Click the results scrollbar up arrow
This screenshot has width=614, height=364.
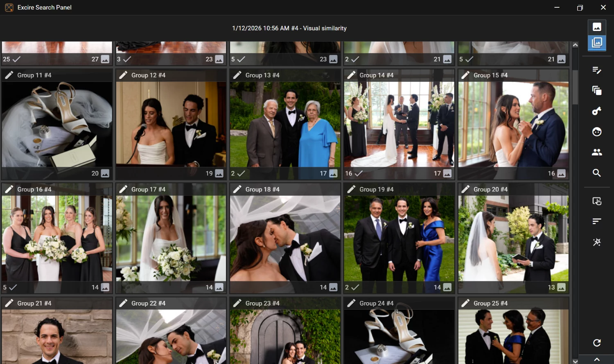point(575,45)
